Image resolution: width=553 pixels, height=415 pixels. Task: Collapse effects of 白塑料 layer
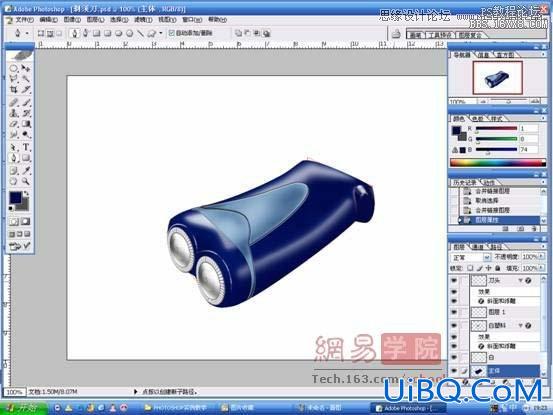pyautogui.click(x=520, y=326)
